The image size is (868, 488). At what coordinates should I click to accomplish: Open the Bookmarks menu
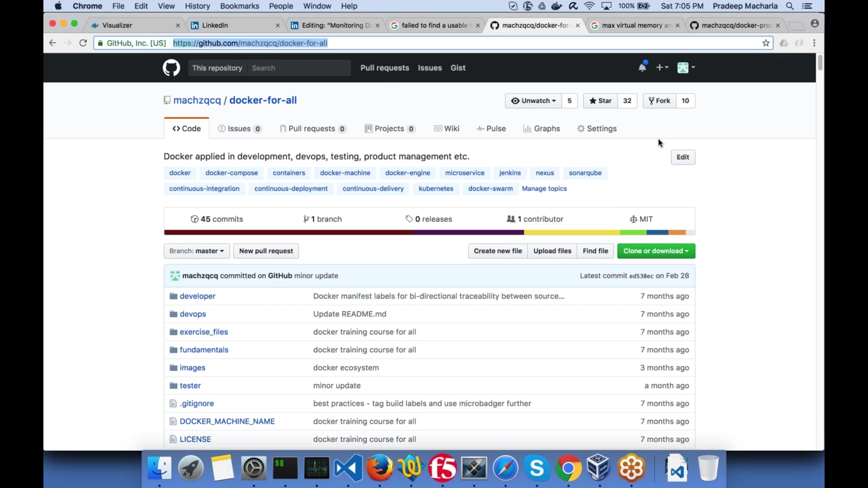pyautogui.click(x=239, y=6)
